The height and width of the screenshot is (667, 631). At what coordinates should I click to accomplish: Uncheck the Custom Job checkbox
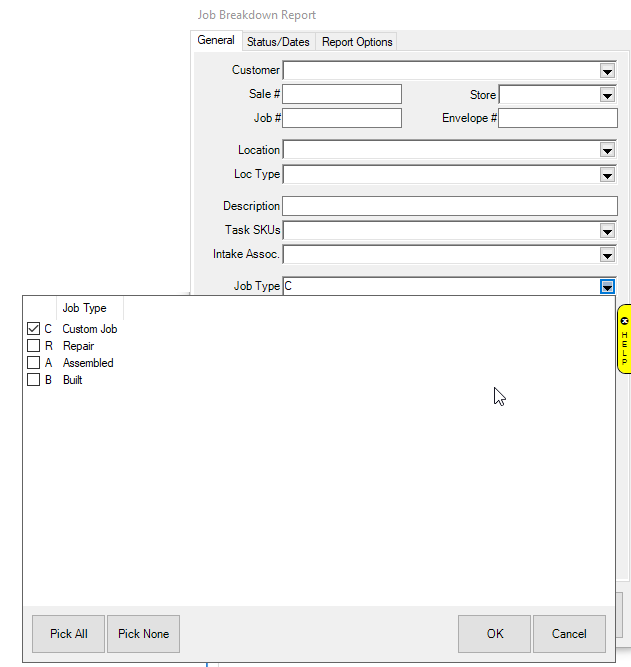[x=33, y=329]
